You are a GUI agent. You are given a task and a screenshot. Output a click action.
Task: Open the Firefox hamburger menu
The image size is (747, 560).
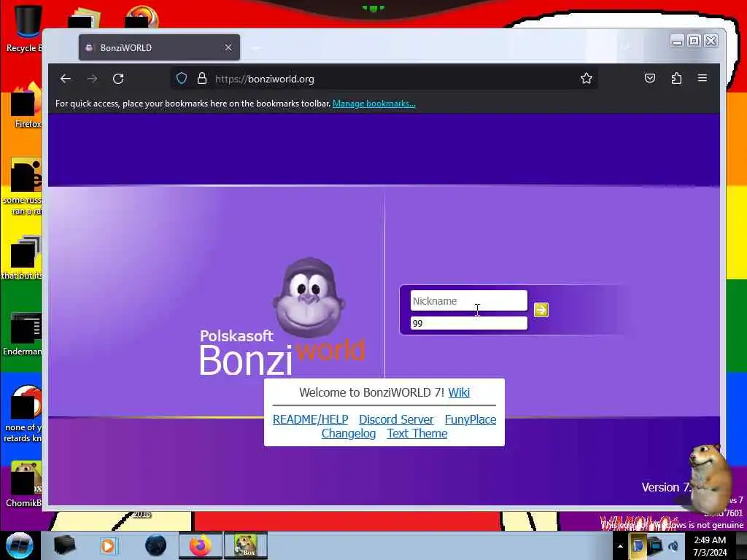pyautogui.click(x=703, y=77)
